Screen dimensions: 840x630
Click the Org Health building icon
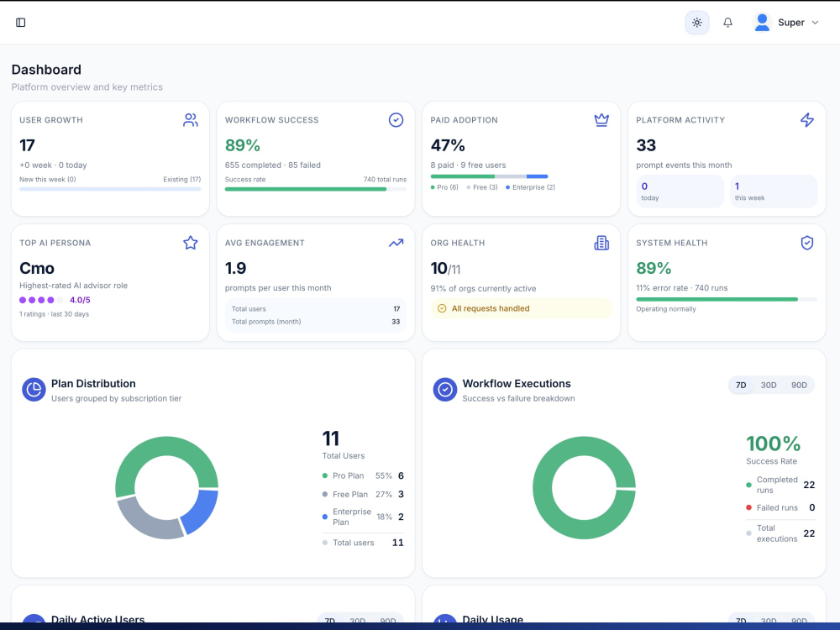click(x=601, y=243)
